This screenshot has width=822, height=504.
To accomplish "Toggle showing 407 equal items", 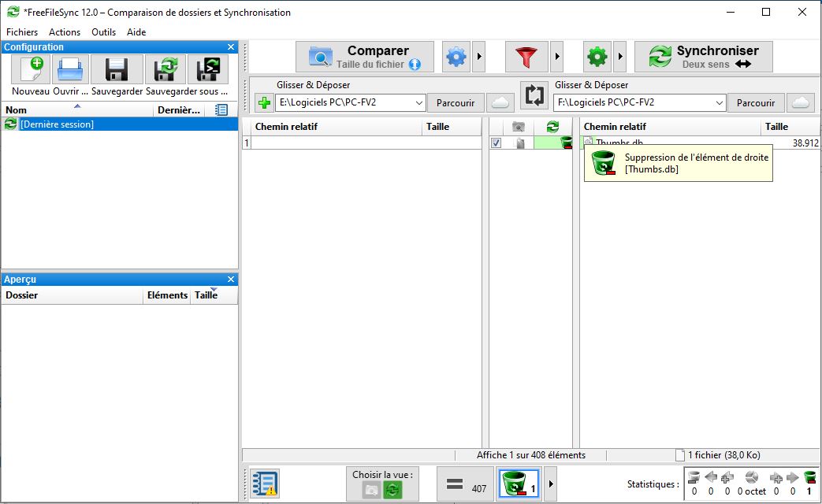I will 465,484.
